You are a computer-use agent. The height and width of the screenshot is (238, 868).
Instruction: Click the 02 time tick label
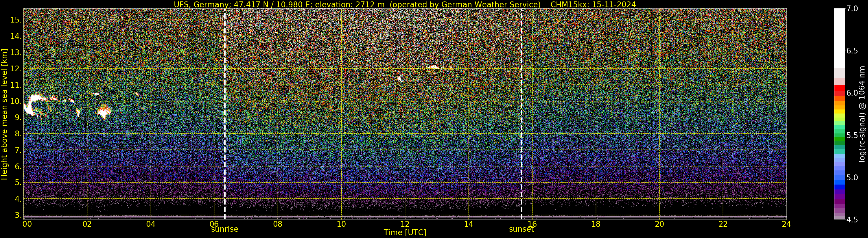(87, 224)
